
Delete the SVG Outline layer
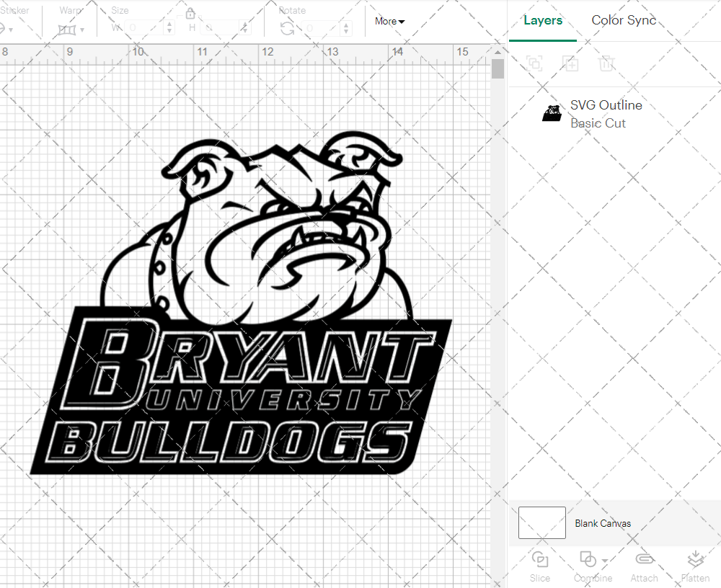pyautogui.click(x=607, y=63)
